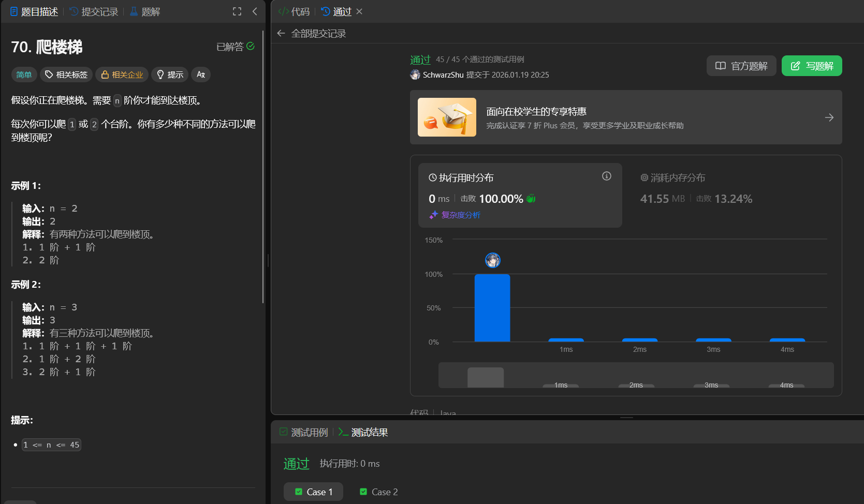
Task: Click the fullscreen expand icon in description panel
Action: (x=237, y=11)
